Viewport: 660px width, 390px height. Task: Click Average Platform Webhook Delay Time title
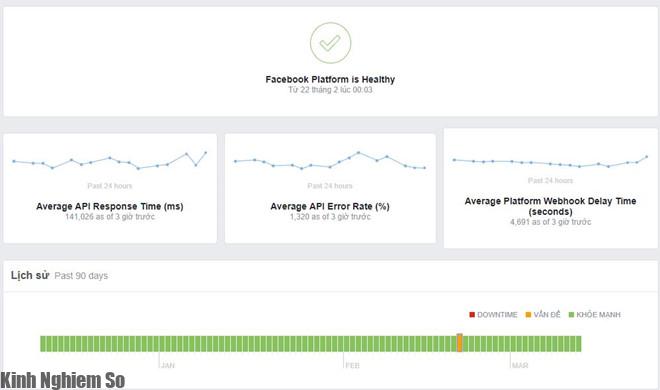coord(550,206)
